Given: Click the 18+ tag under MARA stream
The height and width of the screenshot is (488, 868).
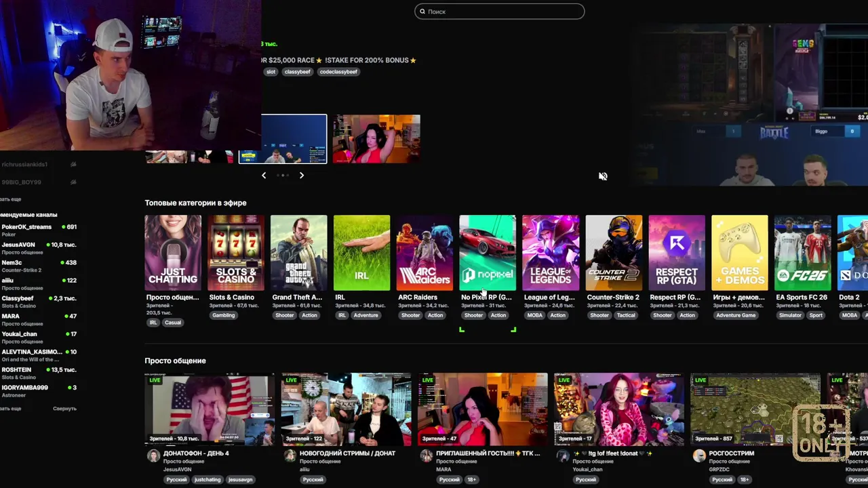Looking at the screenshot, I should 471,480.
